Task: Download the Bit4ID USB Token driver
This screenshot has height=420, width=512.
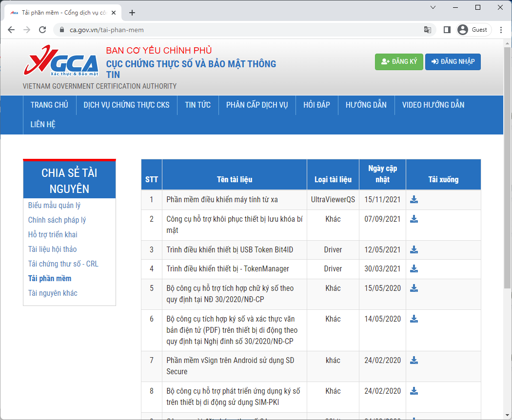Action: (414, 249)
